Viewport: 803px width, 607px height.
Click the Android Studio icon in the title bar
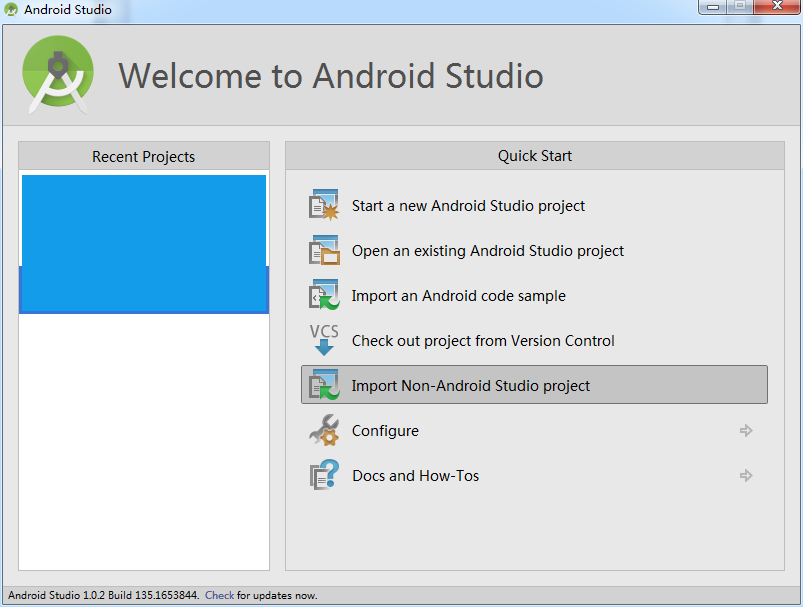tap(10, 9)
